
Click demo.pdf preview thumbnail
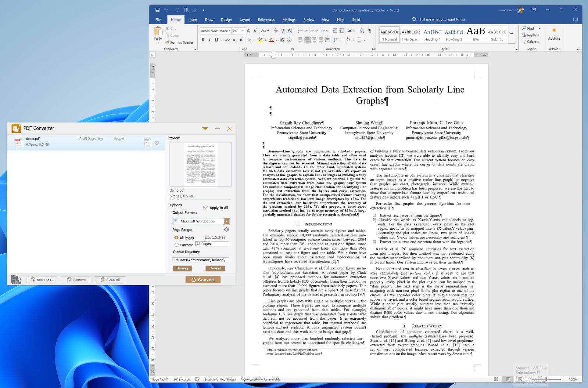(x=201, y=164)
